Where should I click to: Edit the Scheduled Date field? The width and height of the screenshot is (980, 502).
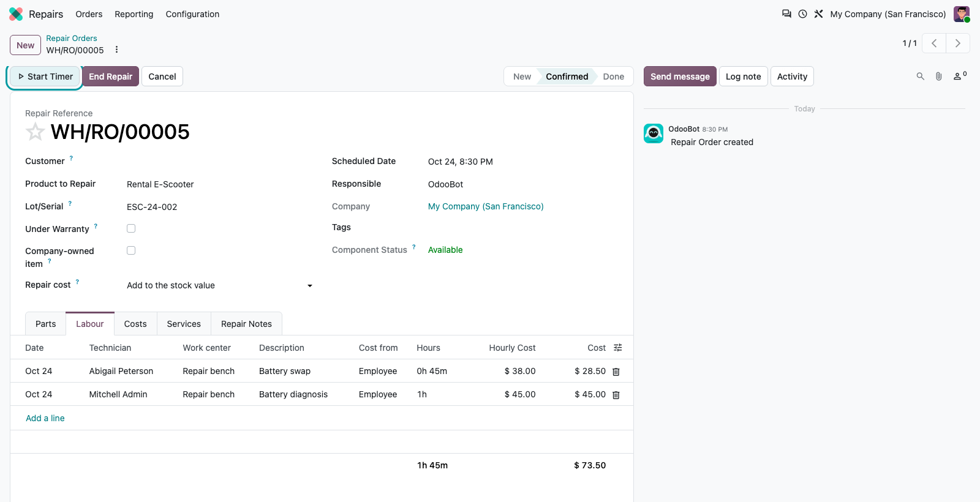pyautogui.click(x=523, y=162)
